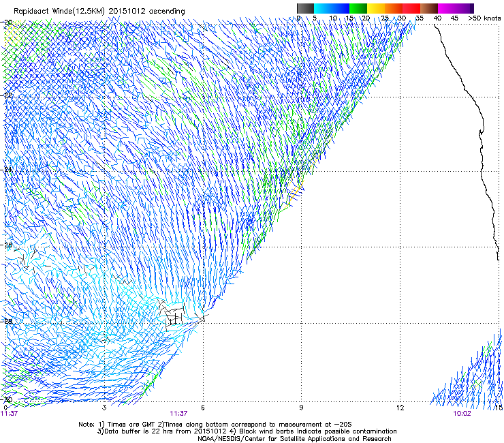Viewport: 504px width, 443px height.
Task: Click the '11:37' time label under longitude 0
Action: coord(9,414)
